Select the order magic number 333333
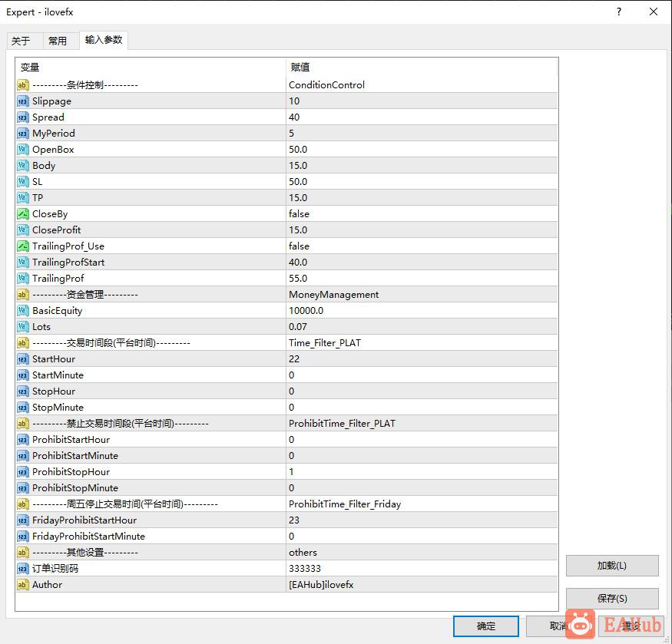 tap(422, 569)
